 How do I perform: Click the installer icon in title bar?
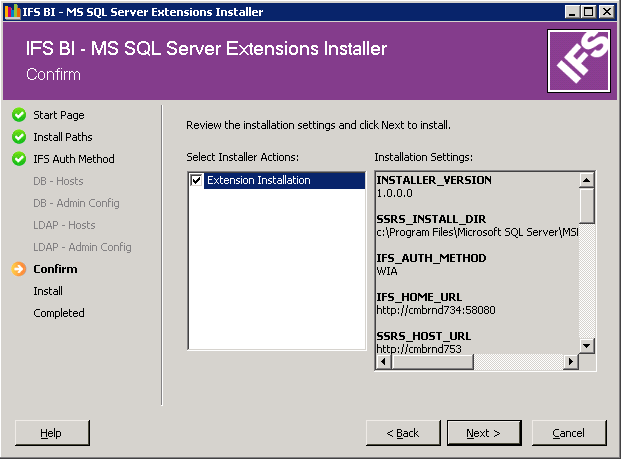click(x=11, y=12)
